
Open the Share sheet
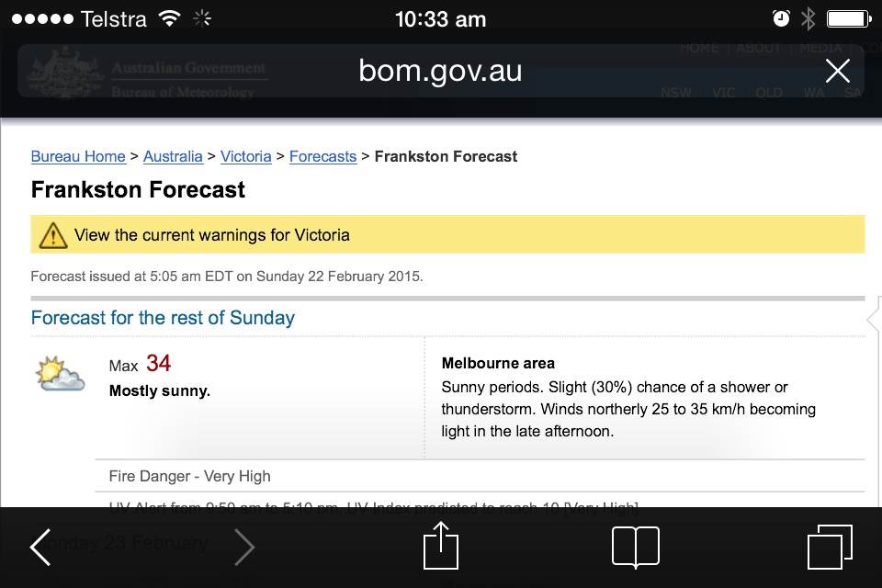(440, 548)
